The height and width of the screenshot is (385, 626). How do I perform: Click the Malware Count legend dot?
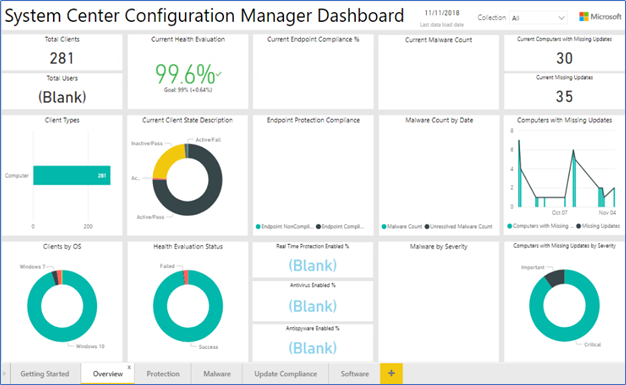tap(384, 227)
